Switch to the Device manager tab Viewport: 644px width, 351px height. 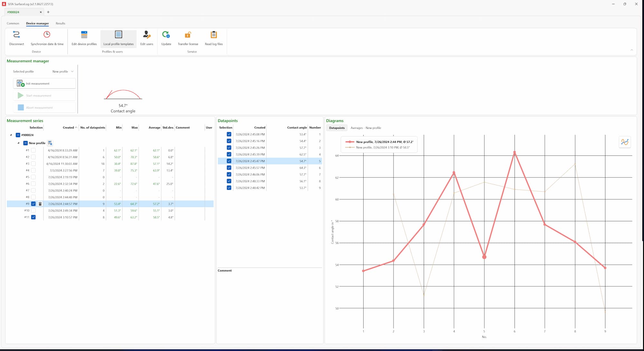[37, 23]
